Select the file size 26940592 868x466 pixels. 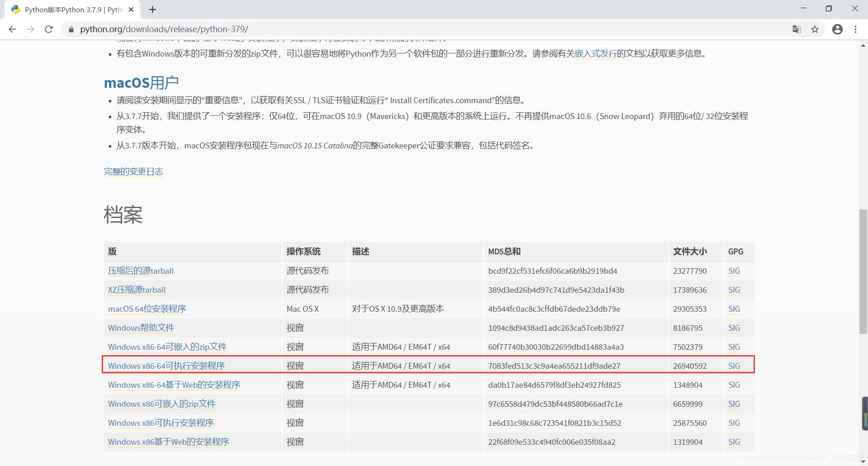(690, 366)
